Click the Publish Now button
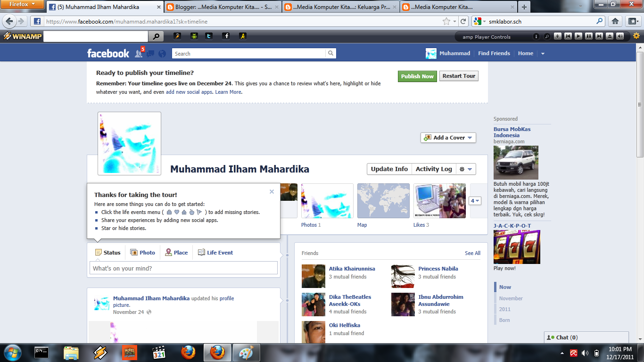This screenshot has height=362, width=644. (417, 75)
